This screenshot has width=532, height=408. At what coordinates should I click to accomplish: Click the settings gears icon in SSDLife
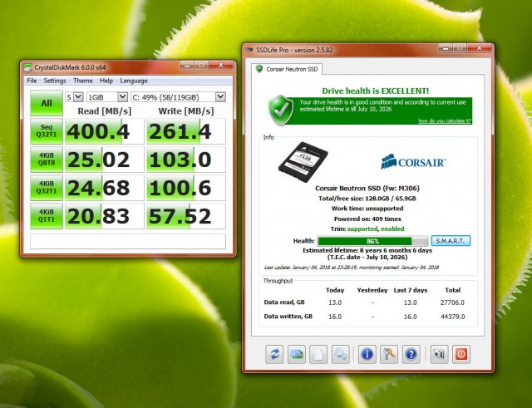[x=340, y=354]
